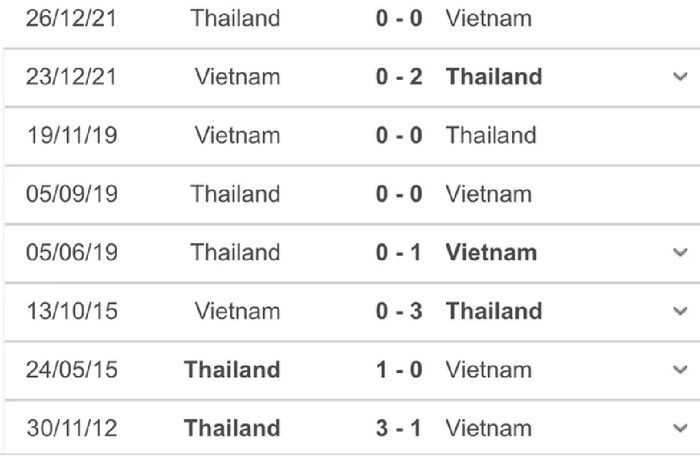Click away team Vietnam in 05/09/19 row

[489, 194]
